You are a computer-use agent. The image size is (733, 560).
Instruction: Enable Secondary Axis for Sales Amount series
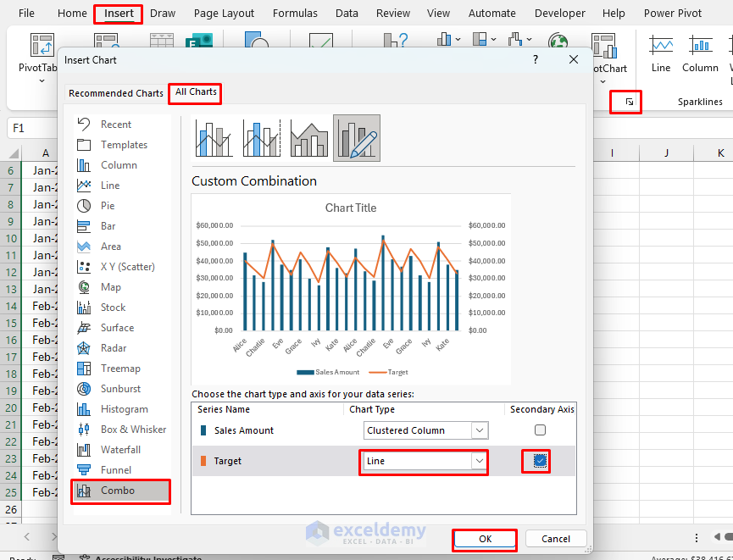coord(540,430)
